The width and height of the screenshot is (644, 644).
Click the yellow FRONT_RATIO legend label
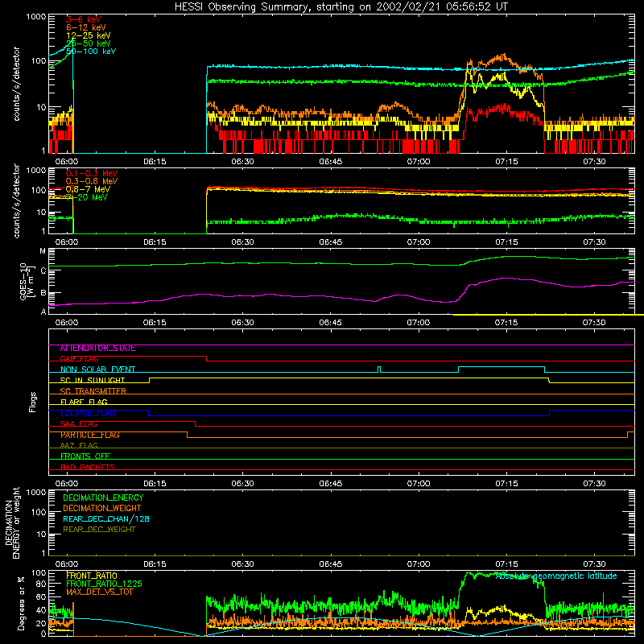click(x=92, y=576)
